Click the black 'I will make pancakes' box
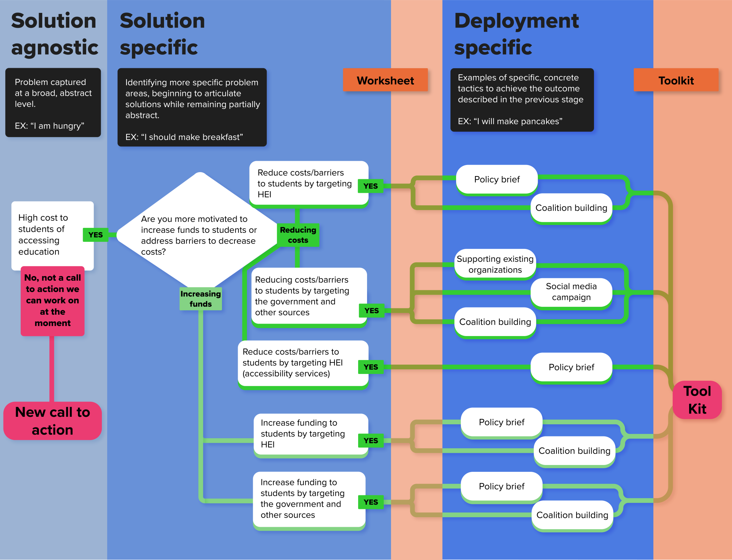The height and width of the screenshot is (560, 732). [521, 100]
